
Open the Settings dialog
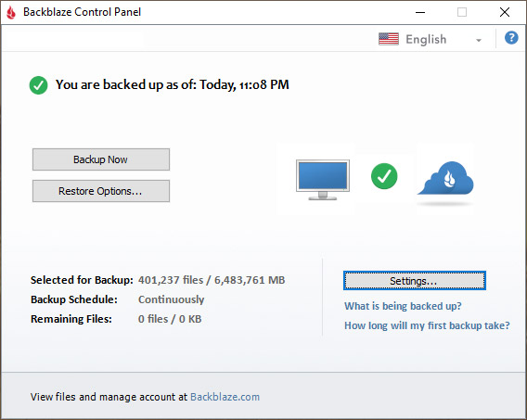click(x=415, y=281)
